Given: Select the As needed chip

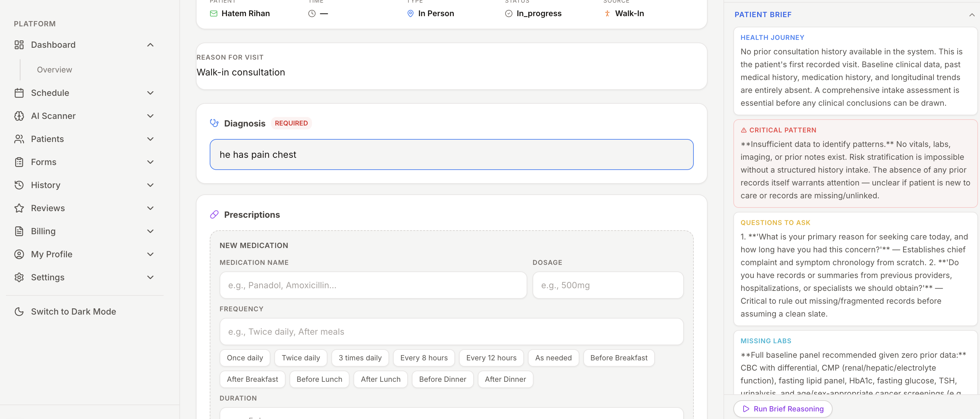Looking at the screenshot, I should click(x=553, y=358).
